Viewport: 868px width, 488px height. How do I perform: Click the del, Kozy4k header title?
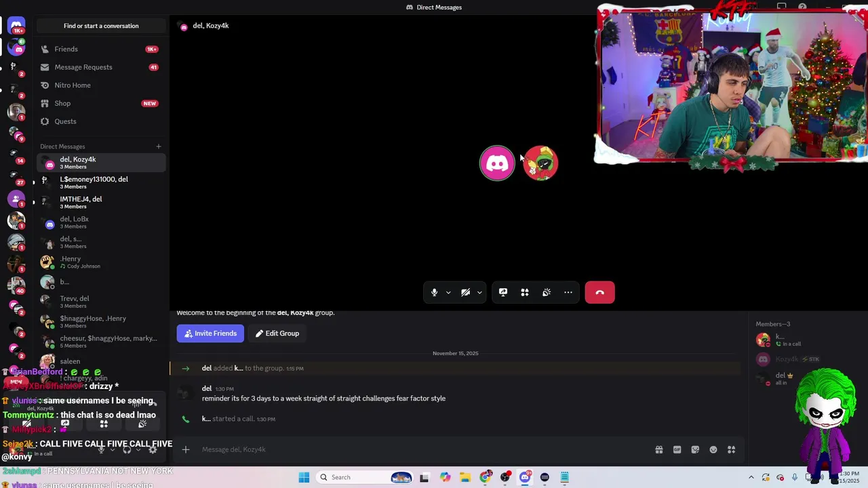tap(211, 26)
